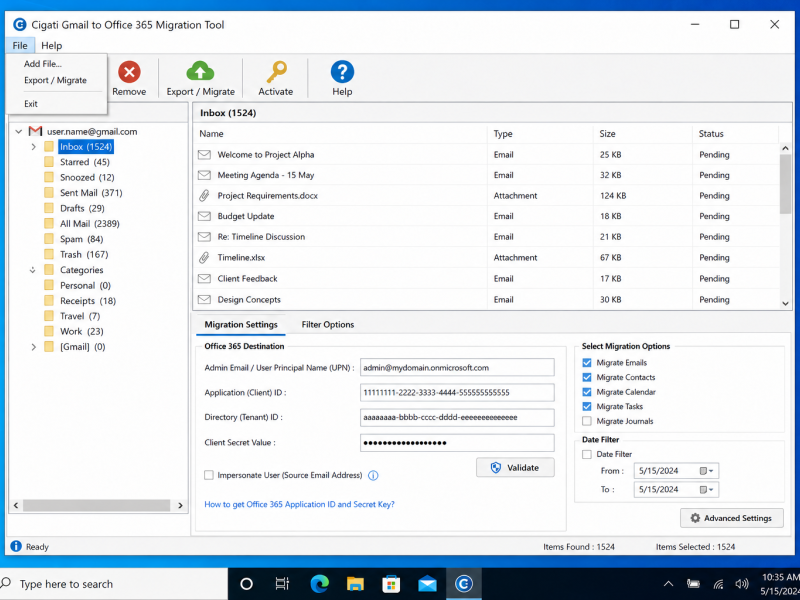Open Windows Task View in taskbar
Image resolution: width=800 pixels, height=600 pixels.
click(x=282, y=584)
